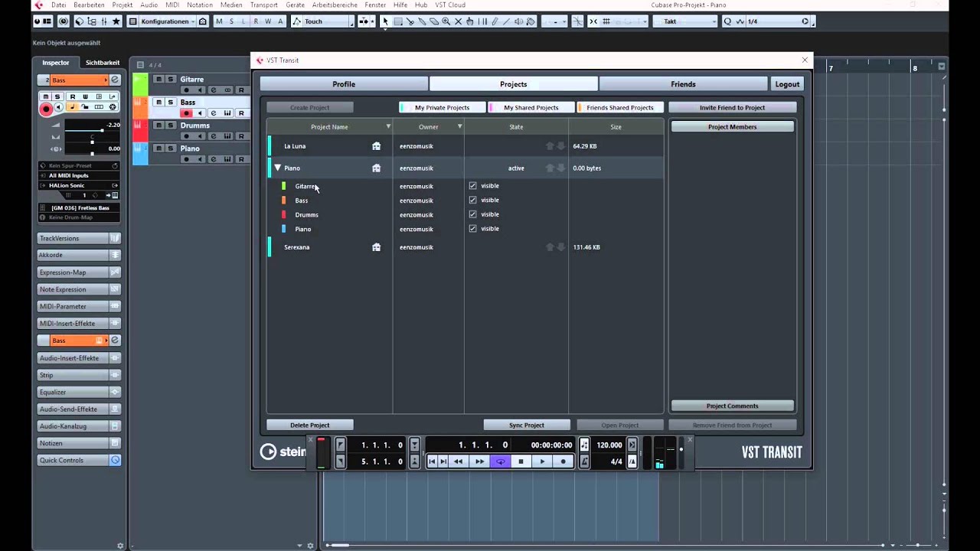This screenshot has width=980, height=551.
Task: Solo the Bass track in track list
Action: (171, 102)
